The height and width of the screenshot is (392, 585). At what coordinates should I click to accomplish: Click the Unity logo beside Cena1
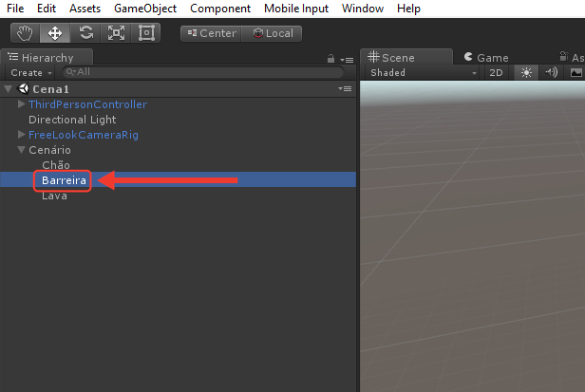coord(24,88)
